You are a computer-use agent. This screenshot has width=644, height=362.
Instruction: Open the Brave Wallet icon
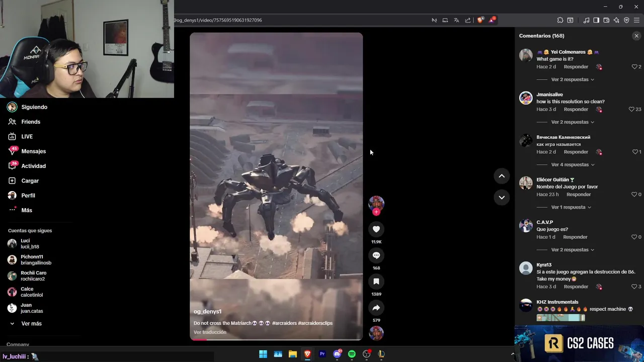[x=606, y=20]
